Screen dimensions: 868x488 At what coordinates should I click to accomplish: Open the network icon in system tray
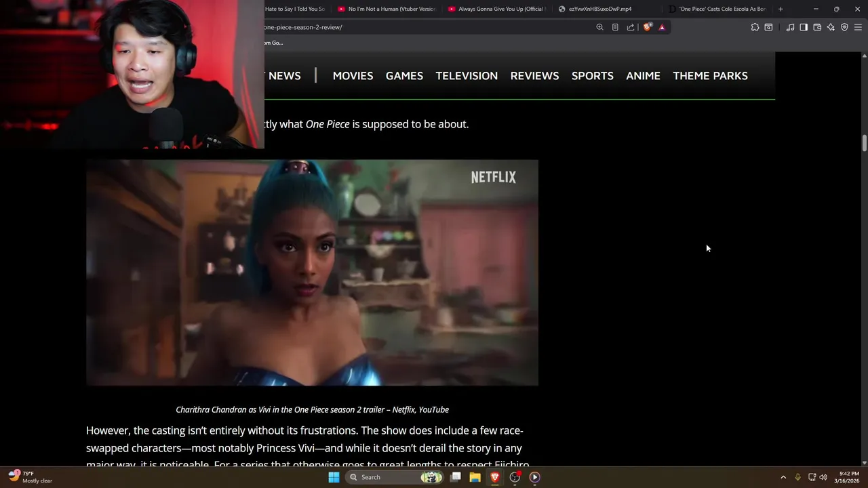coord(812,477)
